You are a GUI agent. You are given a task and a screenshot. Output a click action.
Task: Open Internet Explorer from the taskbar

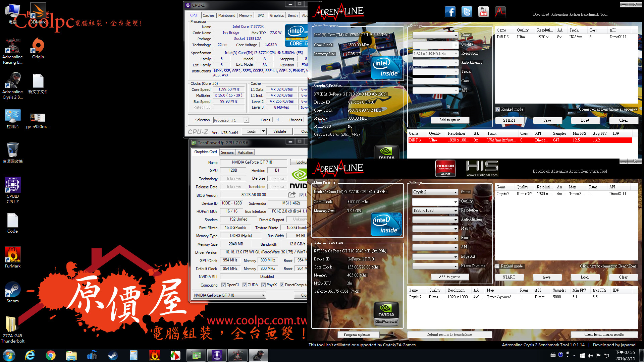(30, 355)
